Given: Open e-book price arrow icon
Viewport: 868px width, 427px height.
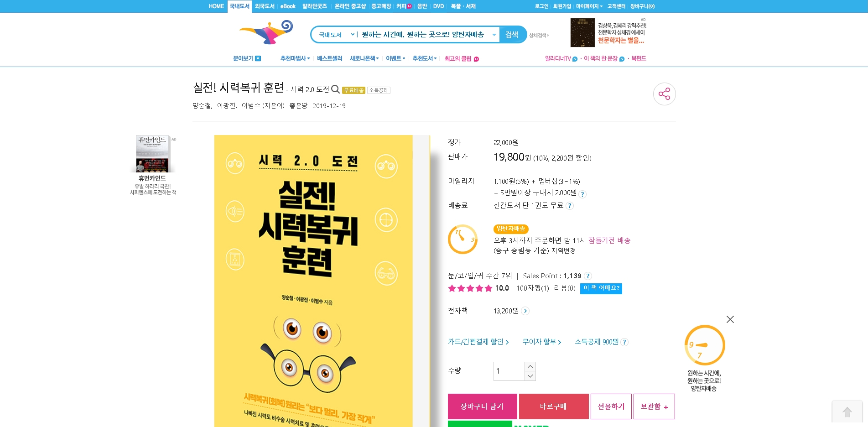Looking at the screenshot, I should [525, 311].
